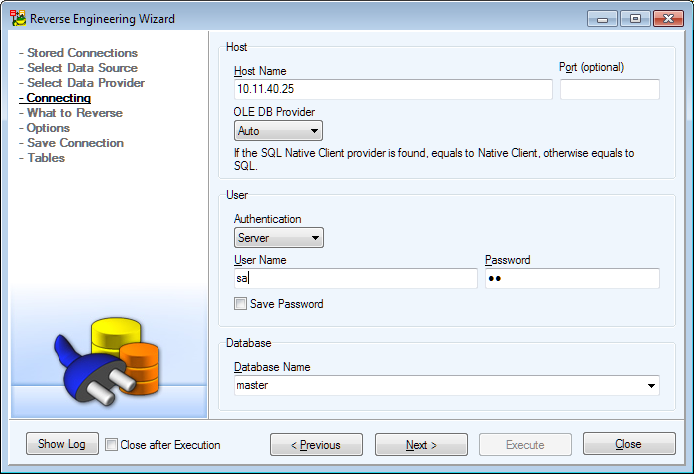Click the User Name field
Screen dimensions: 694x474
pos(355,278)
